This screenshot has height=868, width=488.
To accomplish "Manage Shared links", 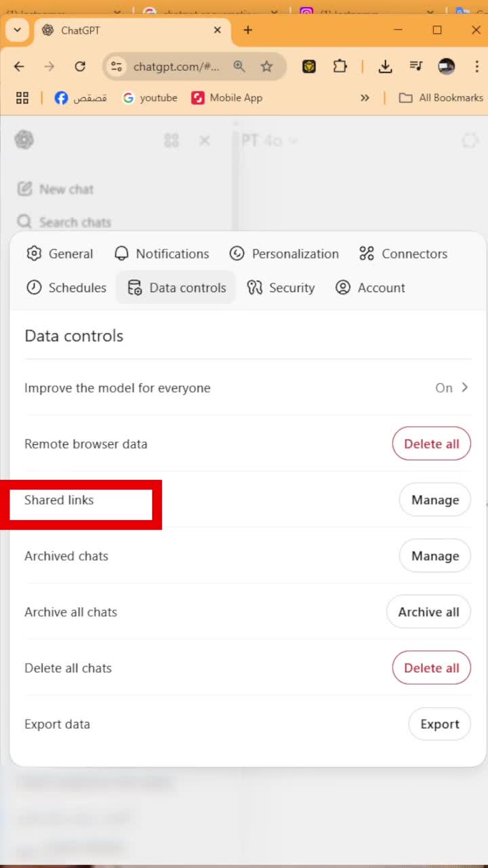I will (x=435, y=500).
